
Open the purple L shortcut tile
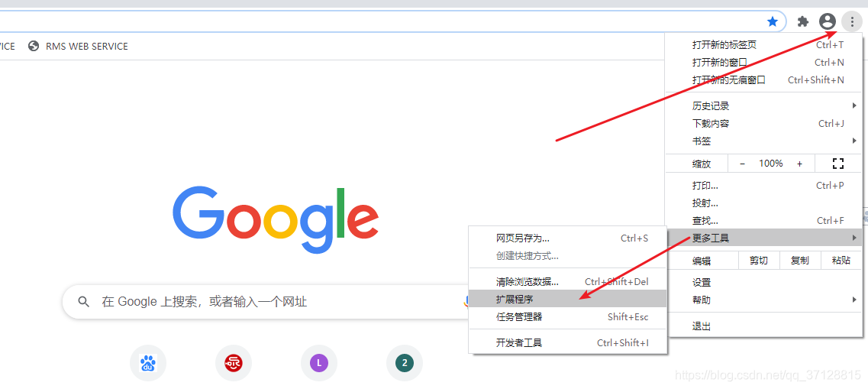point(319,363)
